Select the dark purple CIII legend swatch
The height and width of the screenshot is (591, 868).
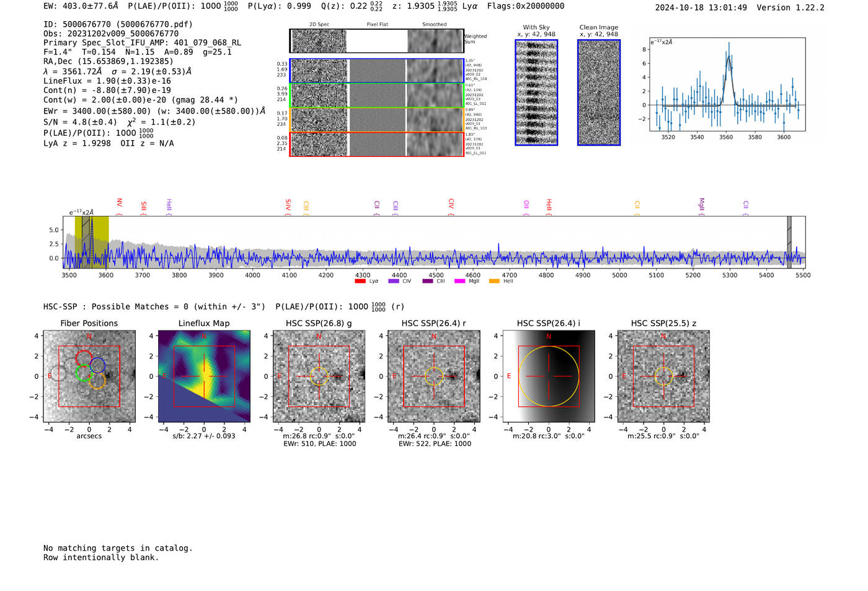coord(427,282)
